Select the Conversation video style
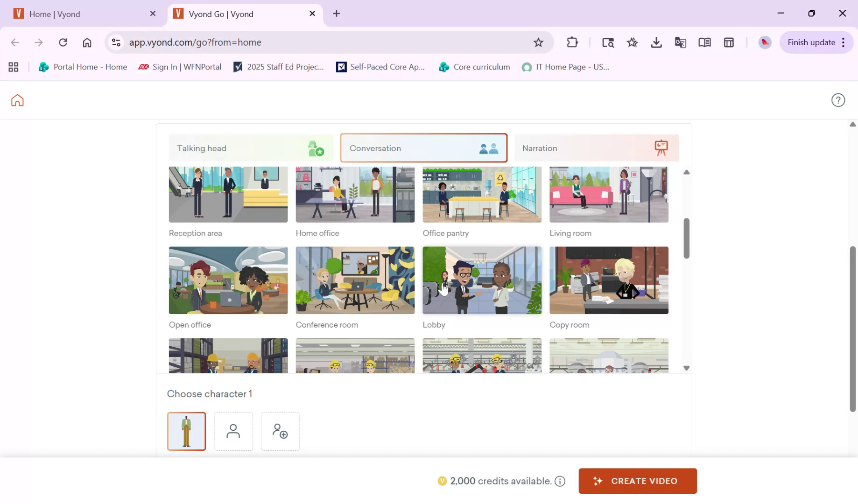858x504 pixels. tap(423, 148)
